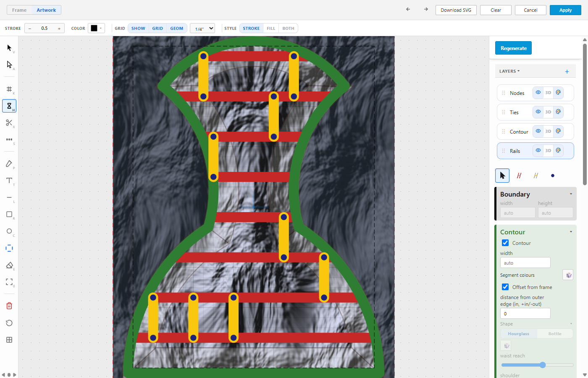This screenshot has height=378, width=588.
Task: Select the hourglass shape tool
Action: coord(9,106)
